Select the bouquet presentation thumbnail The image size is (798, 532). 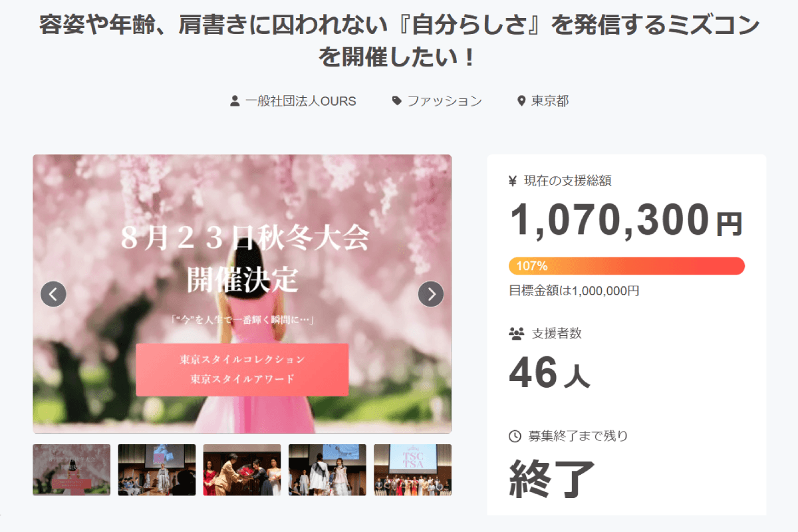(x=242, y=469)
